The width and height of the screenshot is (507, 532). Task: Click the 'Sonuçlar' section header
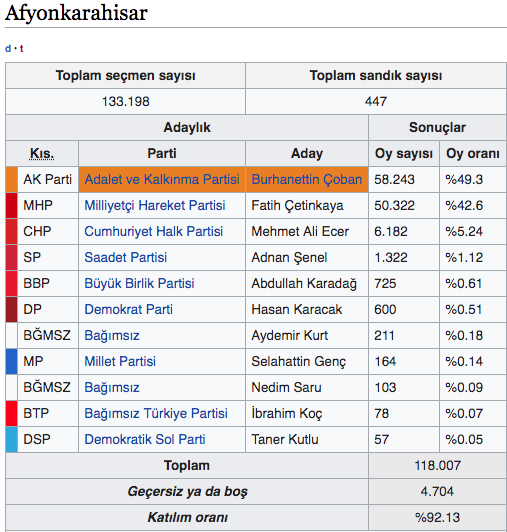click(x=437, y=128)
